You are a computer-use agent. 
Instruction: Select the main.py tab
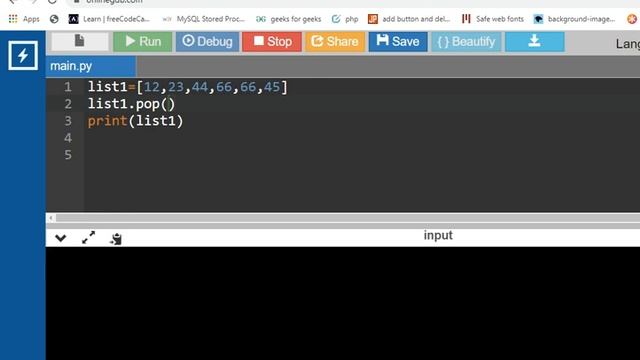91,66
